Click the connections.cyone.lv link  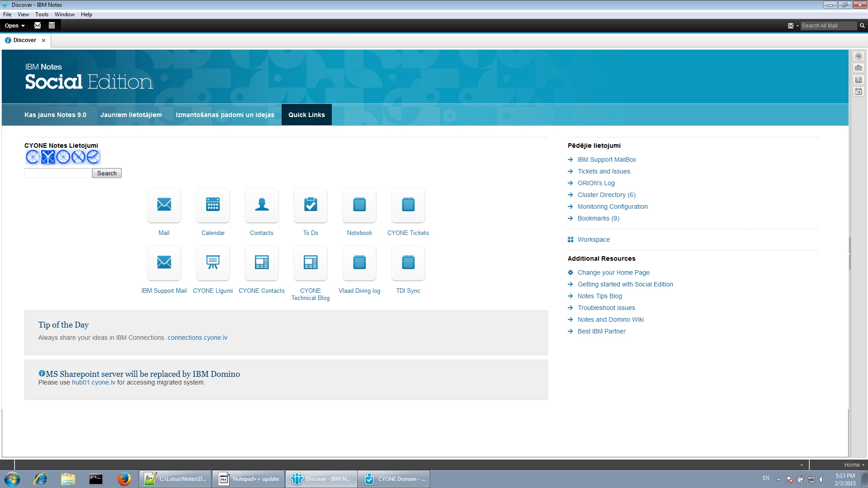tap(197, 337)
